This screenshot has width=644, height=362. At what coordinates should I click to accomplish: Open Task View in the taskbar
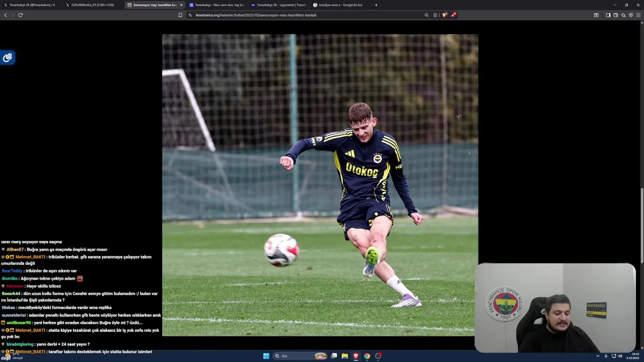pyautogui.click(x=334, y=356)
